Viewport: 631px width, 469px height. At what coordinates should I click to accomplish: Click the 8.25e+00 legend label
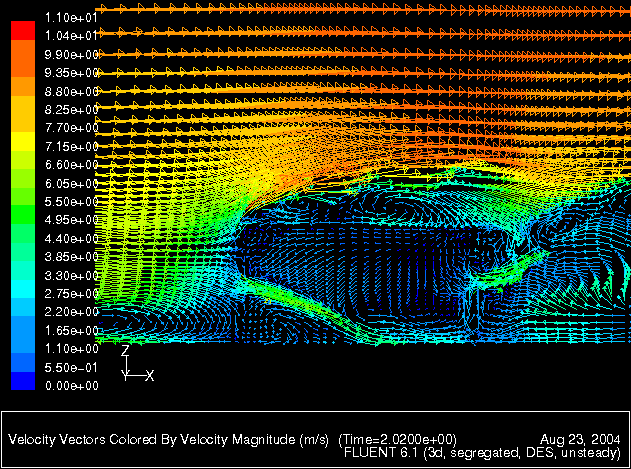tap(72, 110)
